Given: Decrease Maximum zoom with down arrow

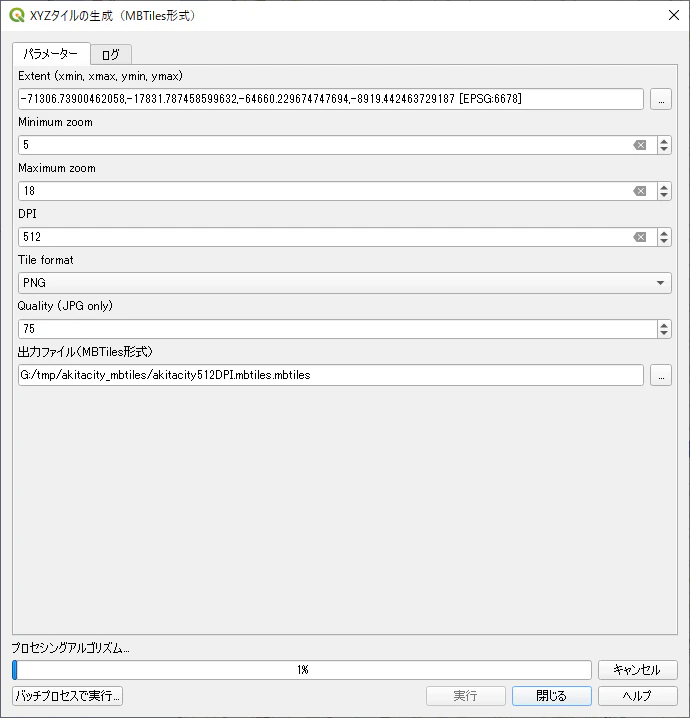Looking at the screenshot, I should click(664, 196).
